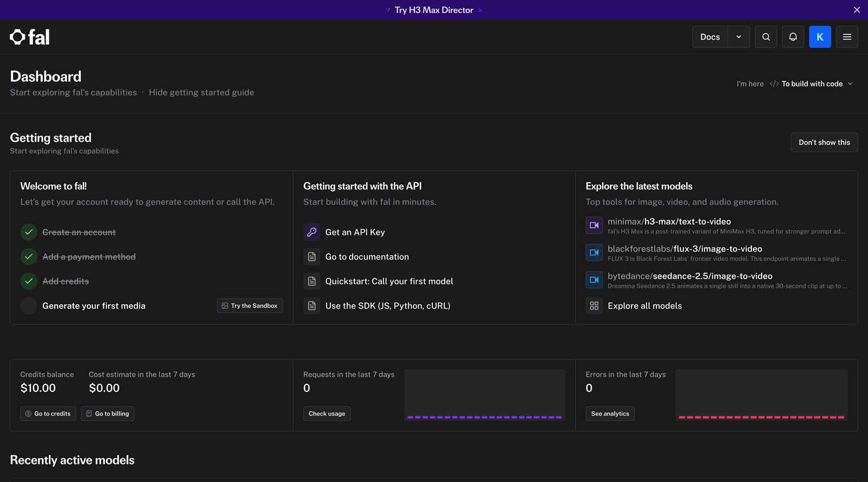Open Get an API Key link
The height and width of the screenshot is (482, 868).
355,232
